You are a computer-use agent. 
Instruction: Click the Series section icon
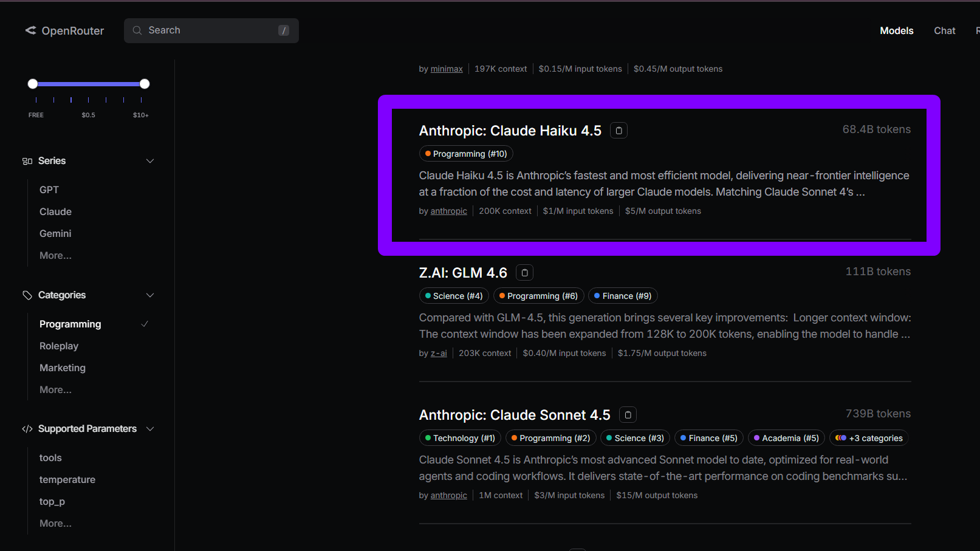[27, 161]
